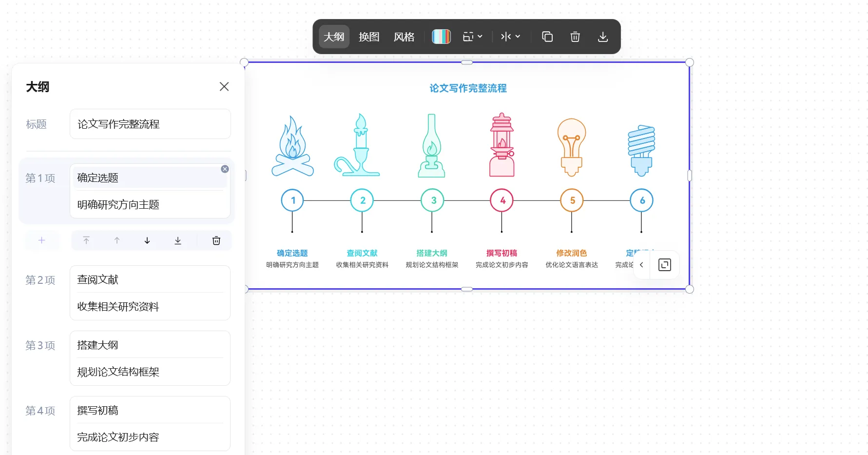This screenshot has height=455, width=868.
Task: Expand the layout size dropdown
Action: (472, 37)
